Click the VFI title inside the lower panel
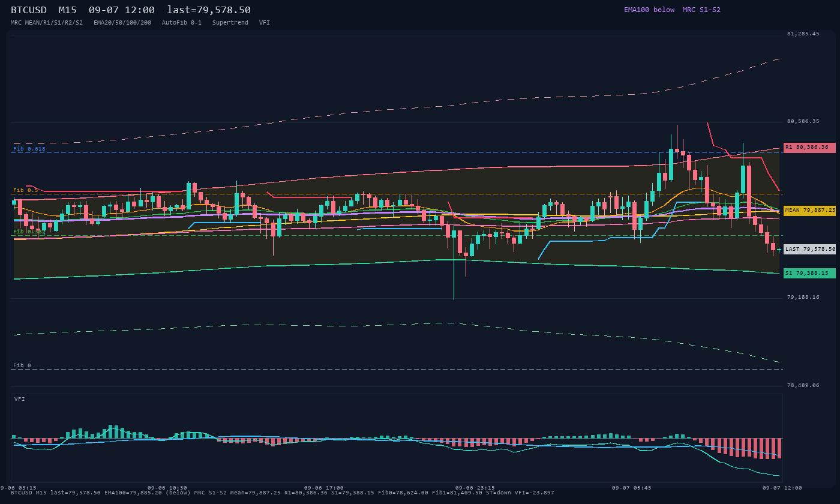Viewport: 840px width, 504px height. (x=20, y=399)
